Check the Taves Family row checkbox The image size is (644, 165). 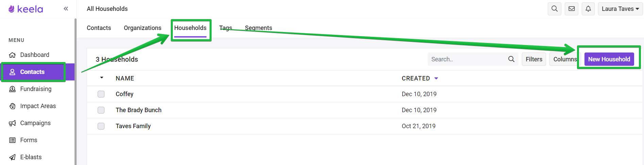click(101, 126)
